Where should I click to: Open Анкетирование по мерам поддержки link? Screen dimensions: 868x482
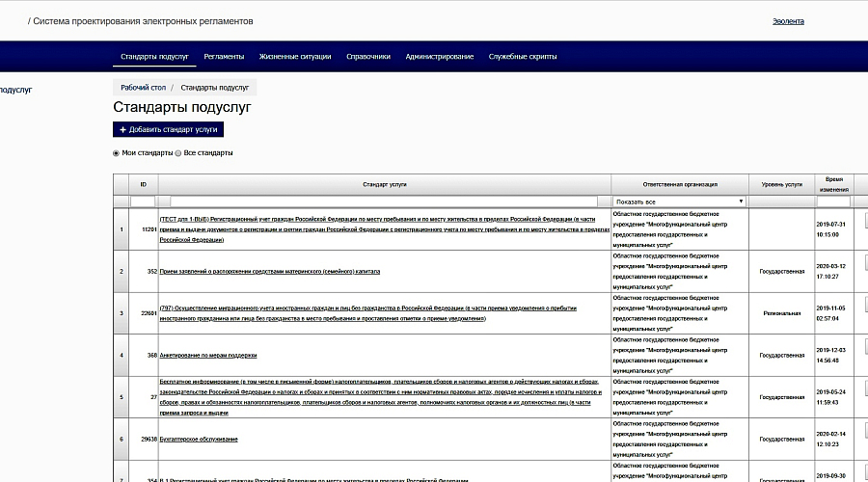pos(208,356)
